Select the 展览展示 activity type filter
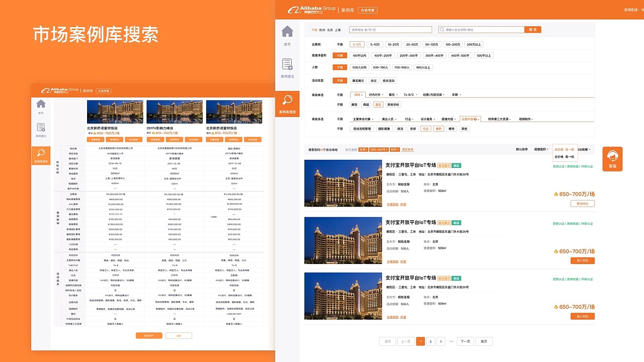Image resolution: width=644 pixels, height=362 pixels. point(357,80)
